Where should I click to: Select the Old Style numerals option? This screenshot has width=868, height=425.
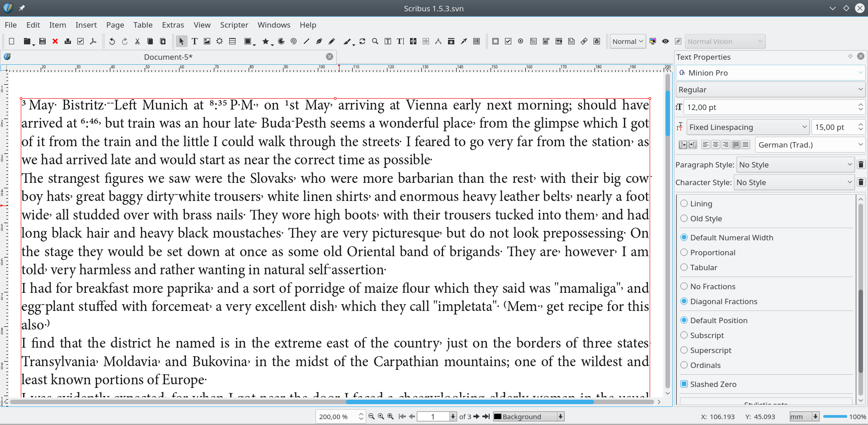pos(684,219)
